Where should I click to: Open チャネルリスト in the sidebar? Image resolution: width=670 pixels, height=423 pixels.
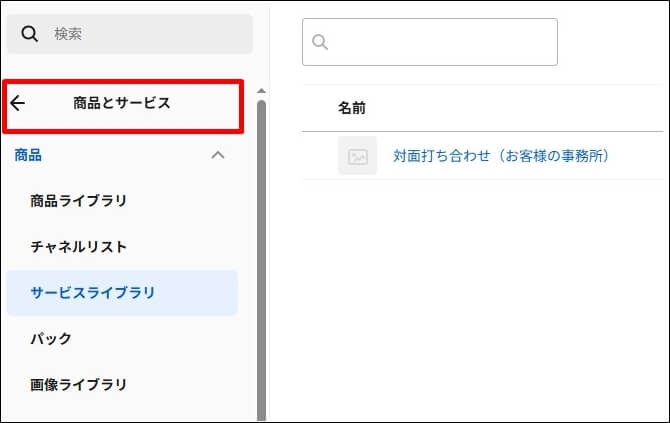coord(79,247)
